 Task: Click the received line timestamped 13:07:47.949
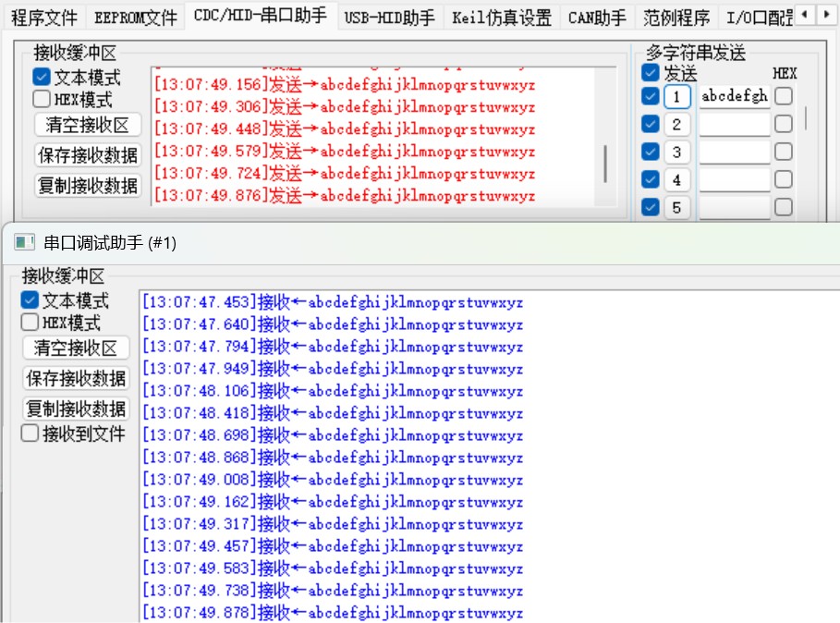point(333,369)
